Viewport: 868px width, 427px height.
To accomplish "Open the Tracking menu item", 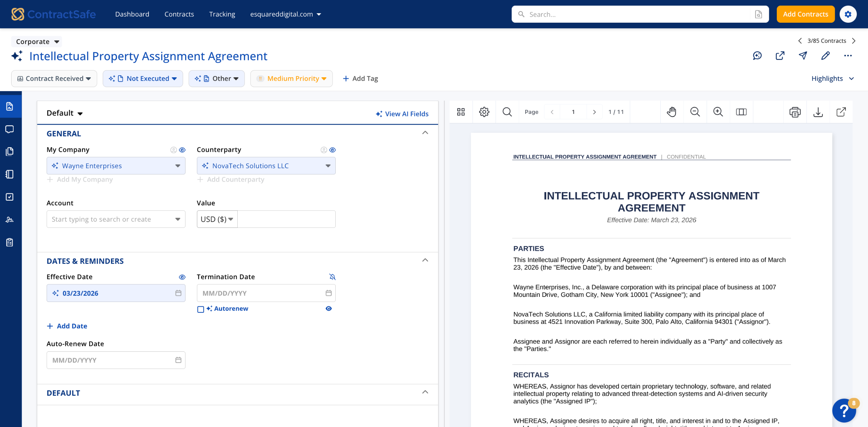I will [222, 14].
